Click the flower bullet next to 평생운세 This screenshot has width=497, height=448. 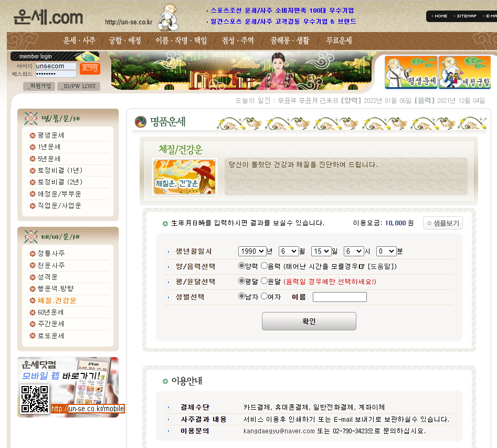coord(33,136)
